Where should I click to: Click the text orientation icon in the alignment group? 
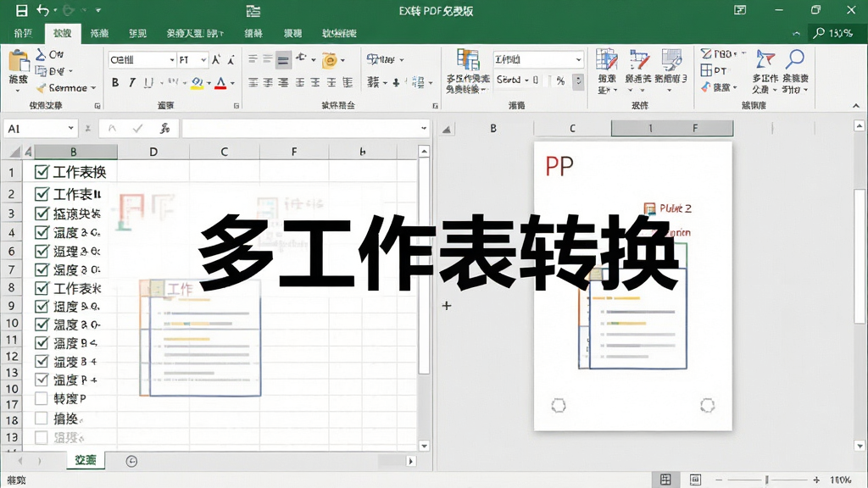click(301, 58)
